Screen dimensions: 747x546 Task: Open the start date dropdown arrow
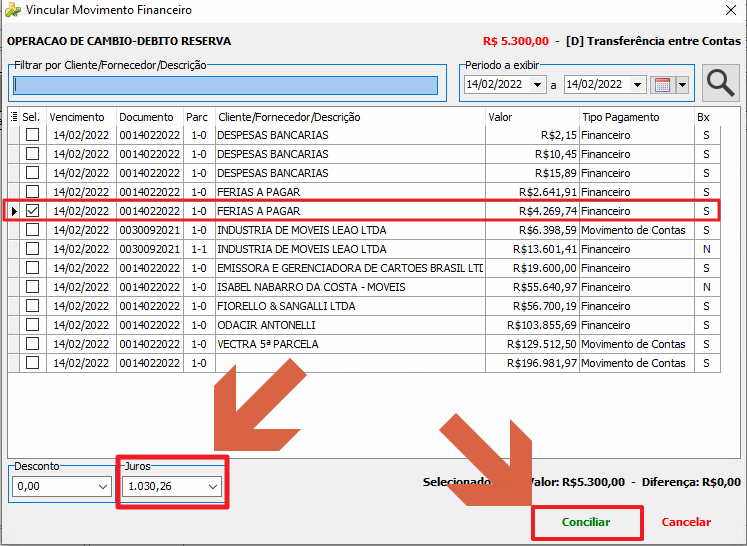[x=537, y=85]
